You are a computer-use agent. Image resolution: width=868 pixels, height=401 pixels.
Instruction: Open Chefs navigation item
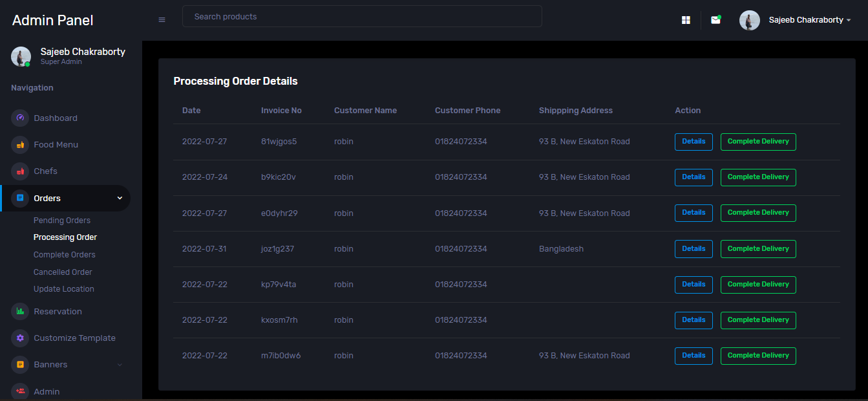(45, 171)
